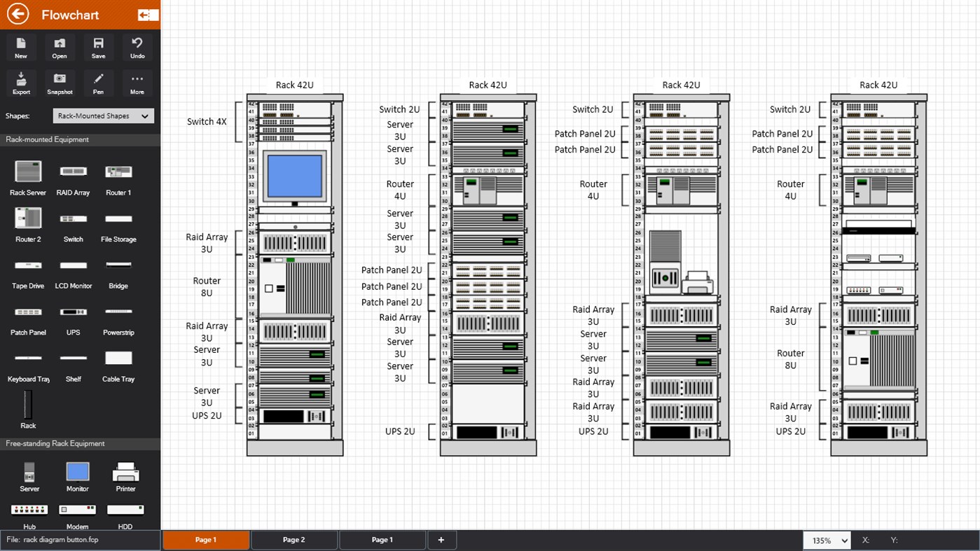The width and height of the screenshot is (980, 551).
Task: Pick the Modem free-standing shape
Action: click(x=76, y=509)
